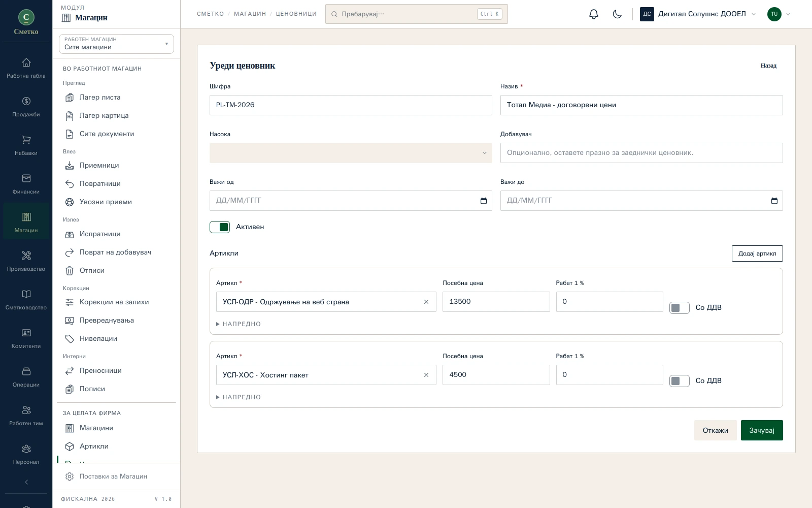The image size is (812, 508).
Task: Collapse the sidebar with left chevron
Action: pyautogui.click(x=26, y=482)
